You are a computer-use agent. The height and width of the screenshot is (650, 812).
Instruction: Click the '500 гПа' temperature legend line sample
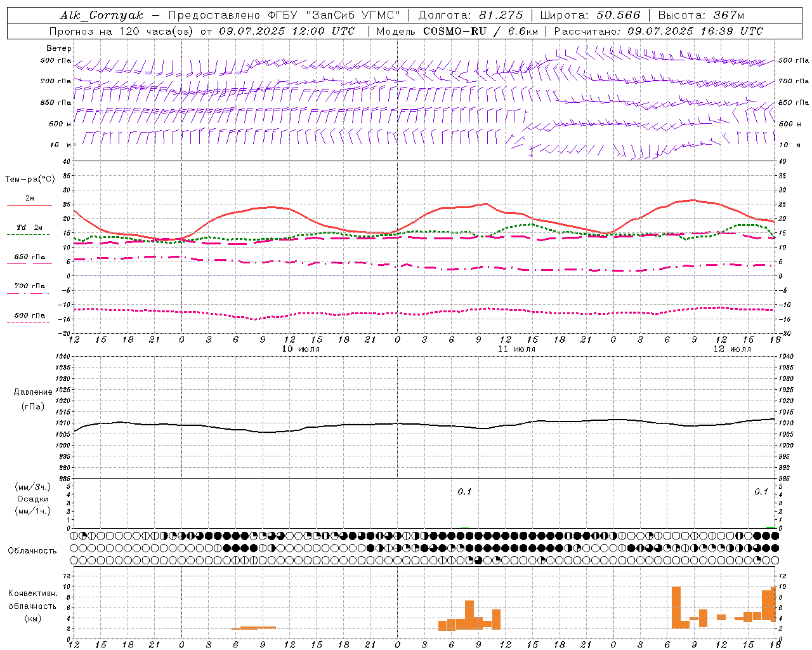pyautogui.click(x=28, y=322)
